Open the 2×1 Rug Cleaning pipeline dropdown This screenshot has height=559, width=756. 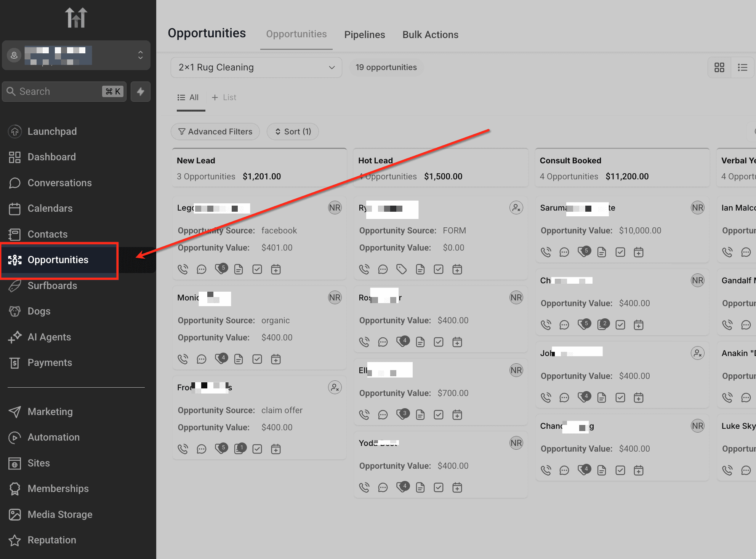(256, 67)
